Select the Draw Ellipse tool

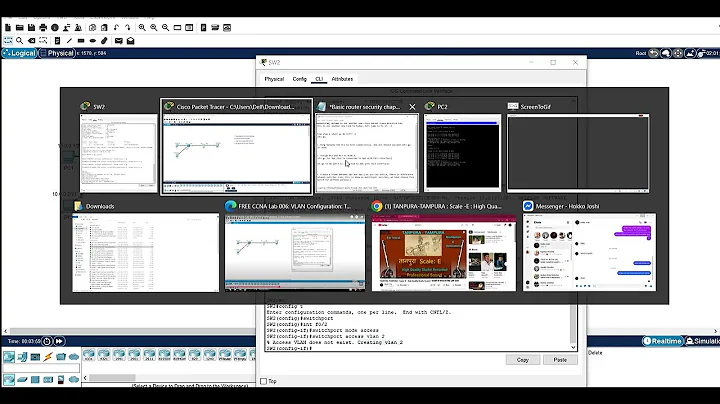point(93,41)
